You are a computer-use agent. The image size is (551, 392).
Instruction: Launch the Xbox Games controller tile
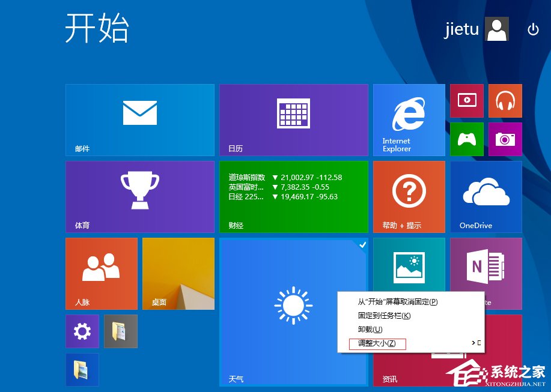click(466, 139)
